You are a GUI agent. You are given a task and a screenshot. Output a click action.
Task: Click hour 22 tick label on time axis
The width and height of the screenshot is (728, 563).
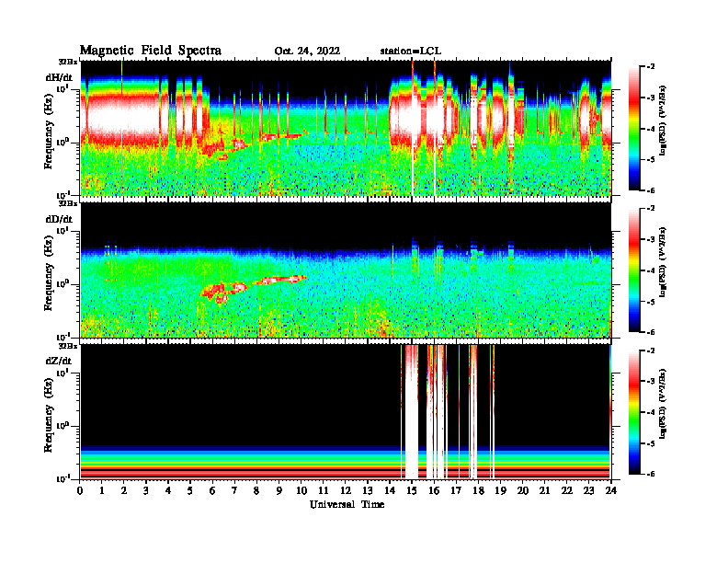tap(566, 491)
